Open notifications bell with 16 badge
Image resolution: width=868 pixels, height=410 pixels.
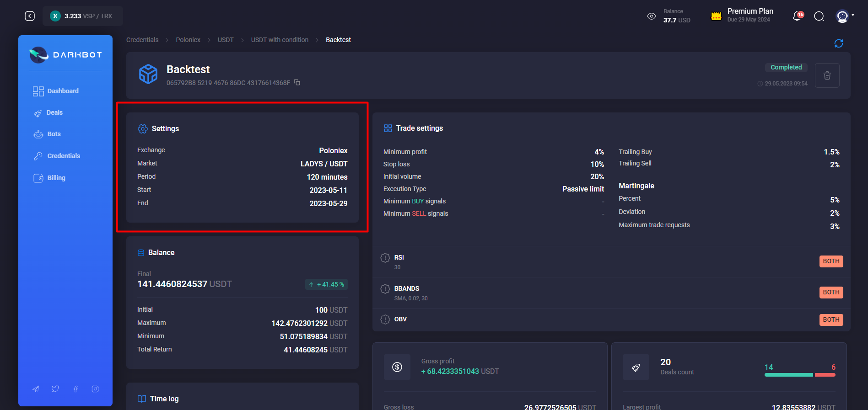798,16
